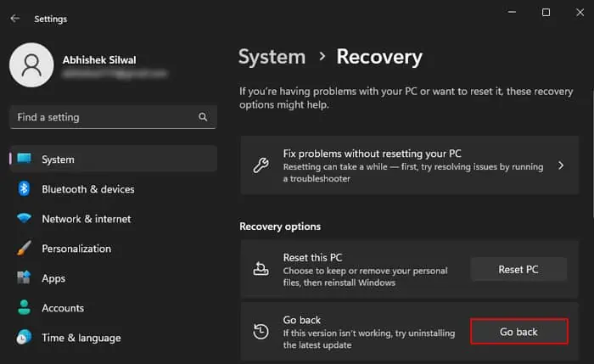The height and width of the screenshot is (364, 594).
Task: Click the user profile avatar picture
Action: click(x=31, y=65)
